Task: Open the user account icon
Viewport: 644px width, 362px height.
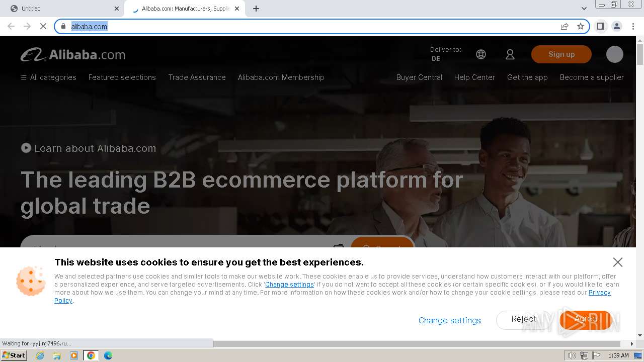Action: click(x=510, y=54)
